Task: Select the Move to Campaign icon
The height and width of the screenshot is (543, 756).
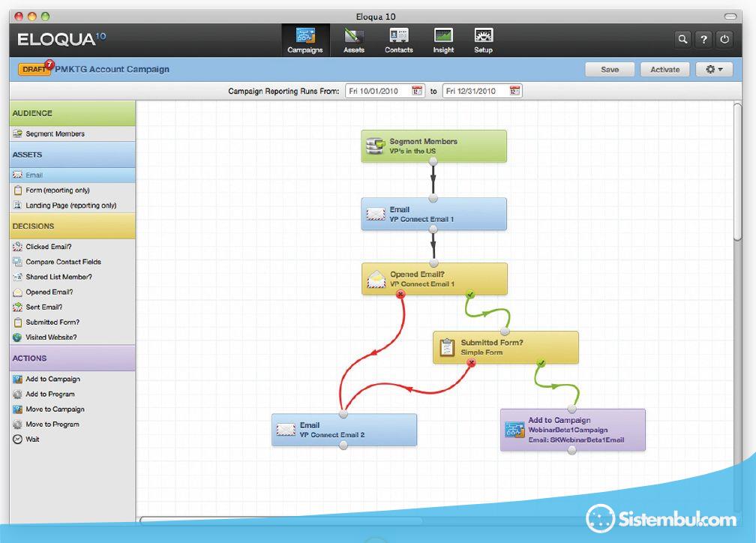Action: 17,409
